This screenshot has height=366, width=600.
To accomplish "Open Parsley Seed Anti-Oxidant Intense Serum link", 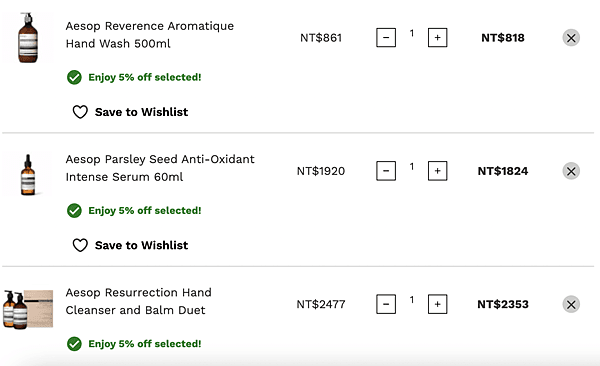I will [160, 168].
